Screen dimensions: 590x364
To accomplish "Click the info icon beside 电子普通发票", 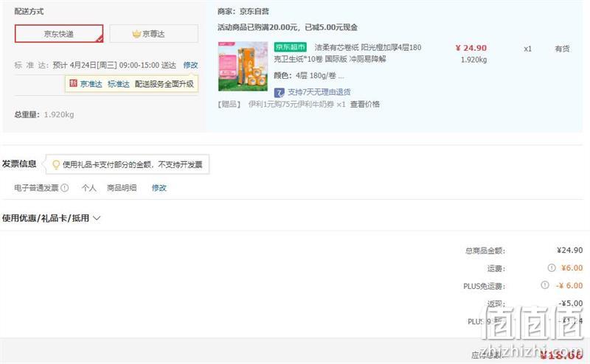I will tap(65, 188).
